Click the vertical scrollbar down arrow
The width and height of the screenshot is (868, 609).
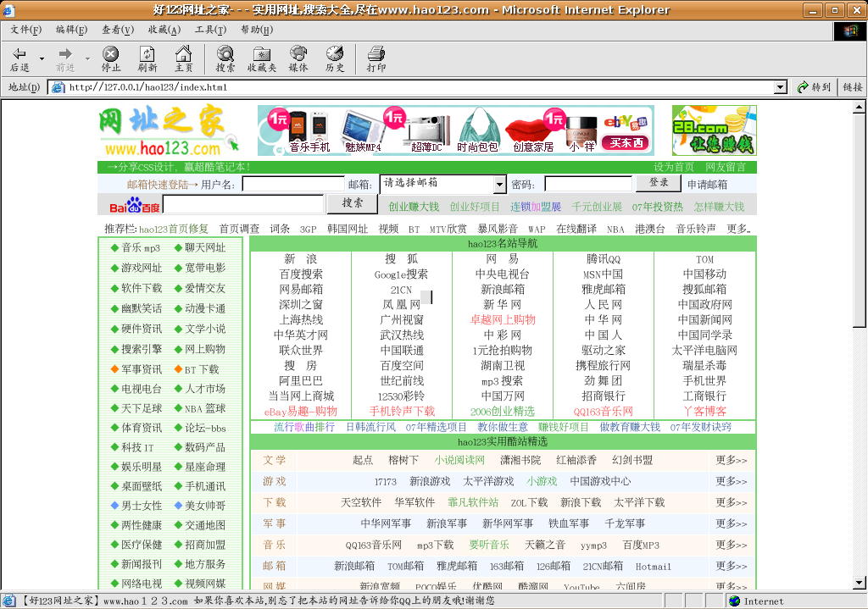pyautogui.click(x=860, y=583)
